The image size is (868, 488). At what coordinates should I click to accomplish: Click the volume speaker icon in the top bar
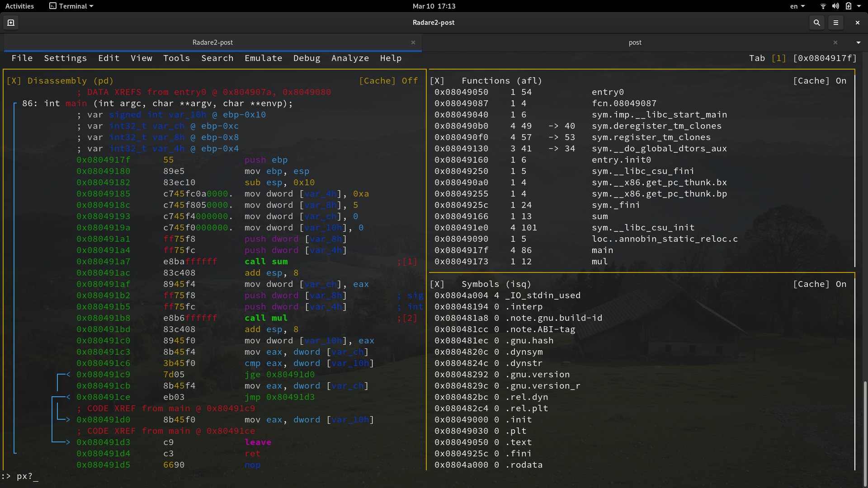point(835,6)
